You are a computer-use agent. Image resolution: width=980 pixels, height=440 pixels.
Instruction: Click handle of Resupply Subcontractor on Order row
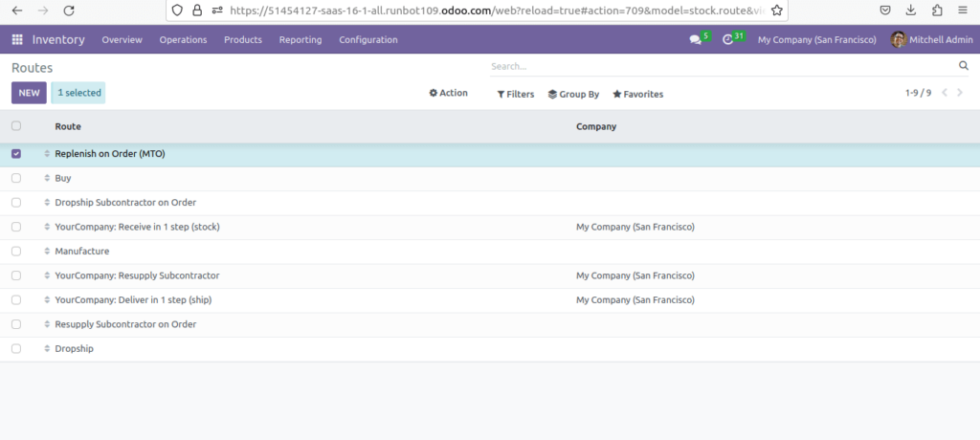(x=47, y=324)
